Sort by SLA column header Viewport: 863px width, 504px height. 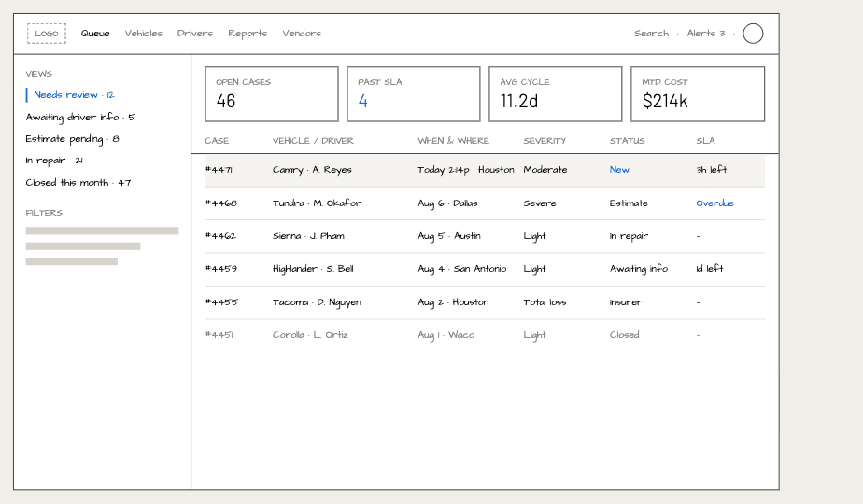(705, 141)
